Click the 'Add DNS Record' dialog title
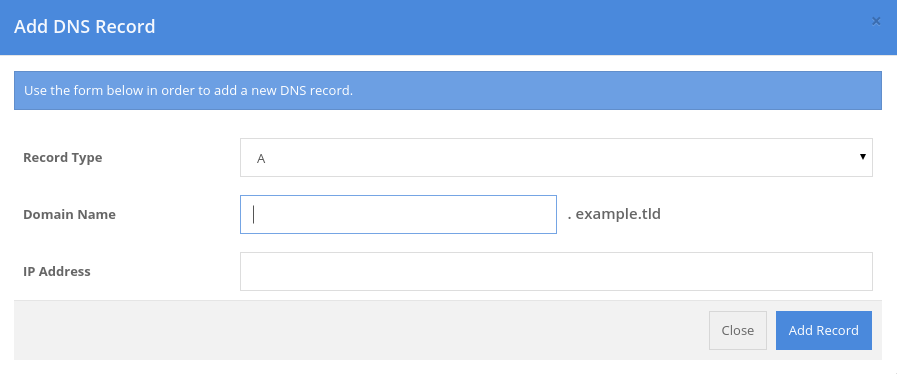The width and height of the screenshot is (897, 374). [85, 27]
